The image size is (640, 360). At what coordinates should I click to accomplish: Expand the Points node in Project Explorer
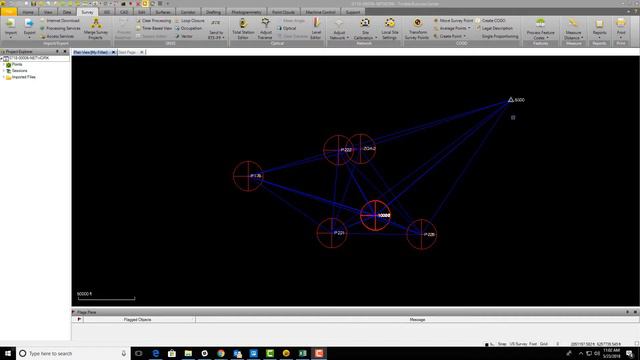tap(4, 64)
